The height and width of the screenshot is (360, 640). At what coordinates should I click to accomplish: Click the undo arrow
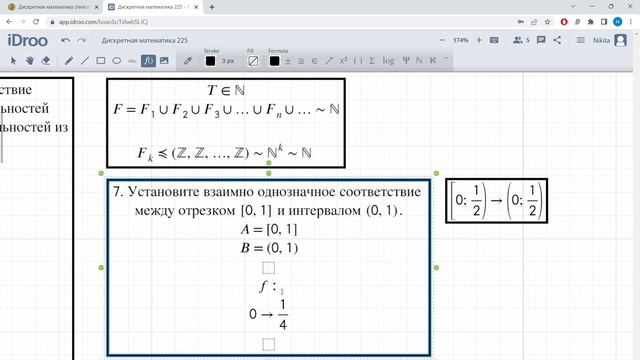click(65, 40)
